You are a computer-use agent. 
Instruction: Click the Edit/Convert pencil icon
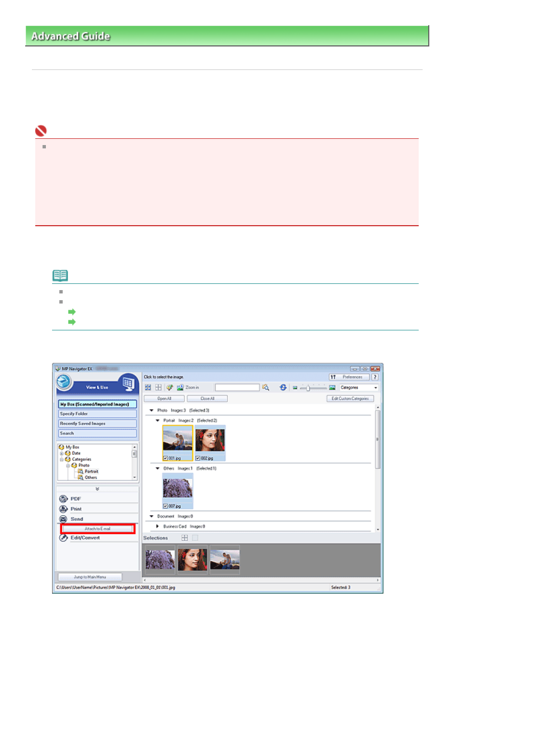pos(63,538)
